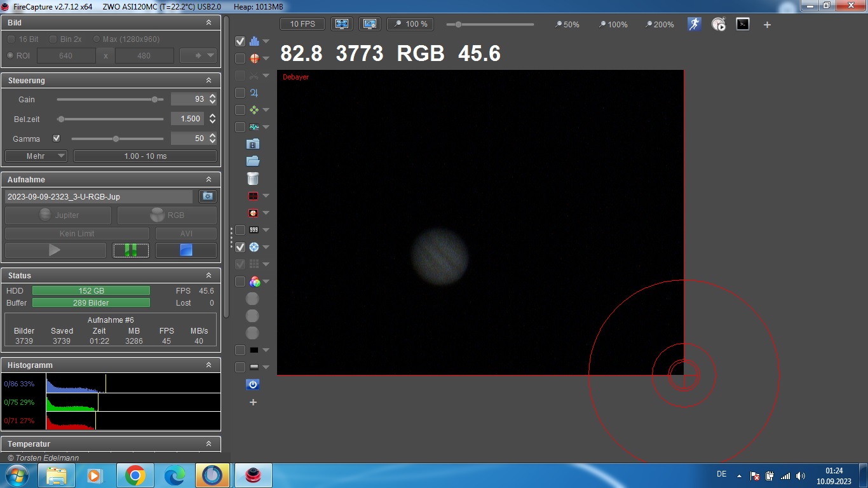Select the 200% zoom option

659,24
